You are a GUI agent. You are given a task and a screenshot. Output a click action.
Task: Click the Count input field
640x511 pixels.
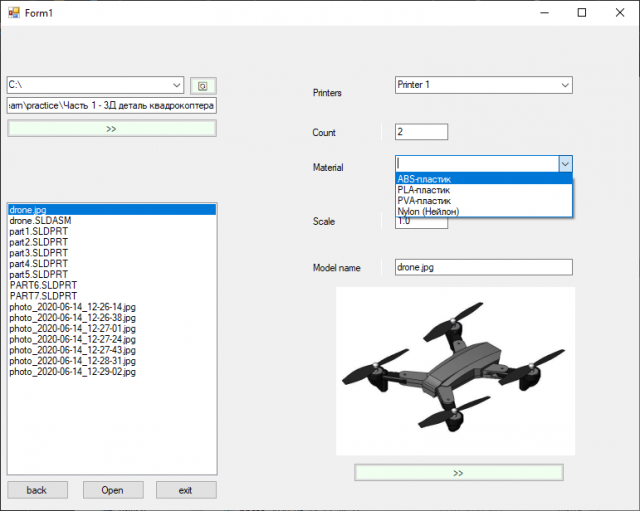(x=421, y=132)
